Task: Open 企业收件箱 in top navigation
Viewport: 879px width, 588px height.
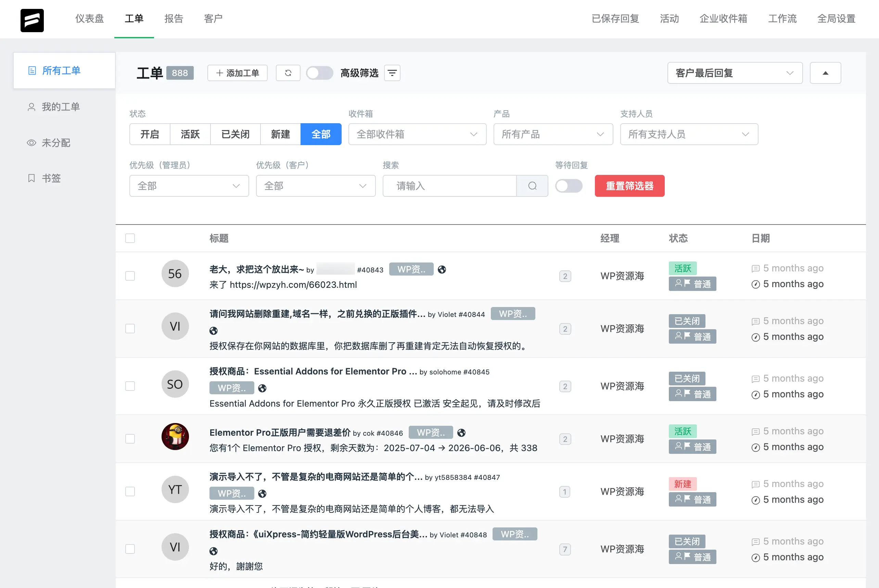Action: [x=723, y=19]
